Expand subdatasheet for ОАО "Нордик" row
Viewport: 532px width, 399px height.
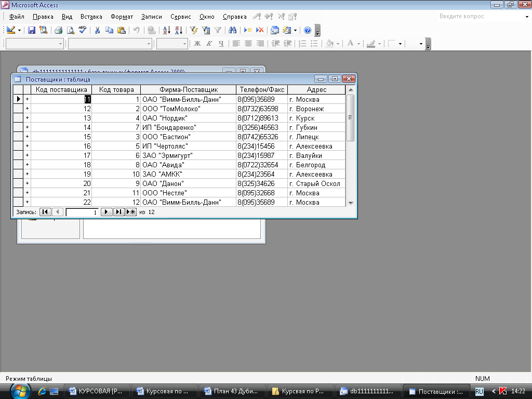pos(27,118)
